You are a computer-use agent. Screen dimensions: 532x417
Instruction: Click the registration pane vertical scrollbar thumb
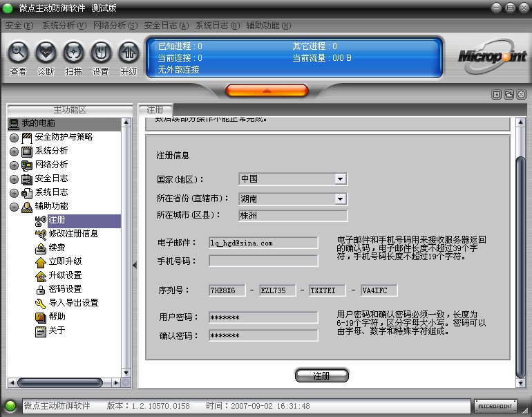tap(520, 266)
